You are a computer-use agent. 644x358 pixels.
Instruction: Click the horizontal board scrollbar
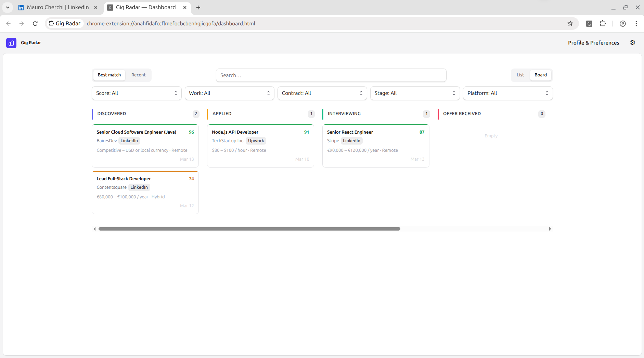249,229
